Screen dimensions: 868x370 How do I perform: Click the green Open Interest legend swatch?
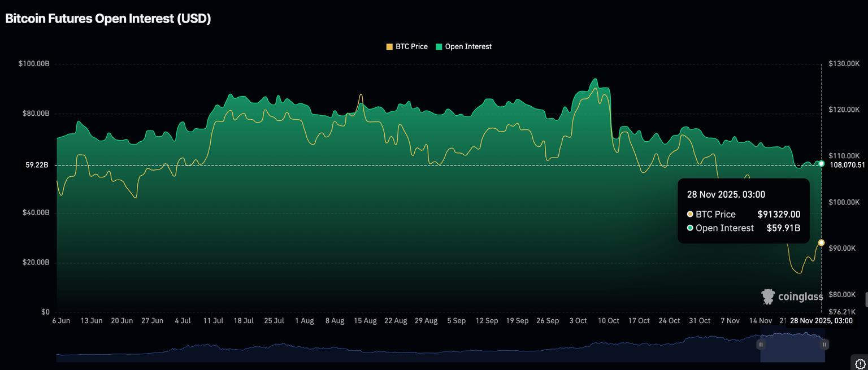[439, 47]
